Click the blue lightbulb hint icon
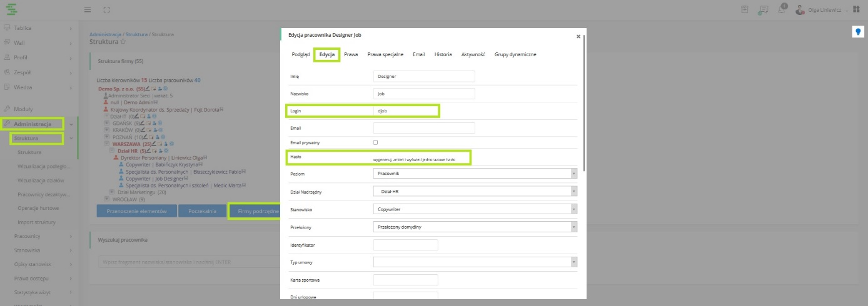This screenshot has width=868, height=306. coord(859,32)
